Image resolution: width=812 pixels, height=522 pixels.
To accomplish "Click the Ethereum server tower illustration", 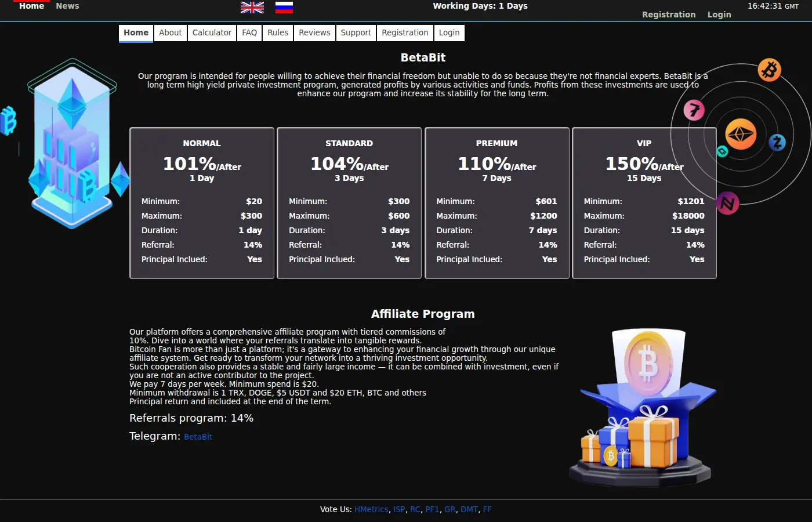I will tap(72, 143).
